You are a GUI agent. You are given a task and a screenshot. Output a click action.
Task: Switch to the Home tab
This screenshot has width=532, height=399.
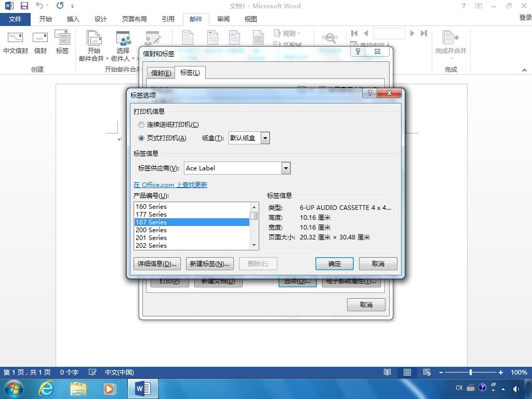46,19
